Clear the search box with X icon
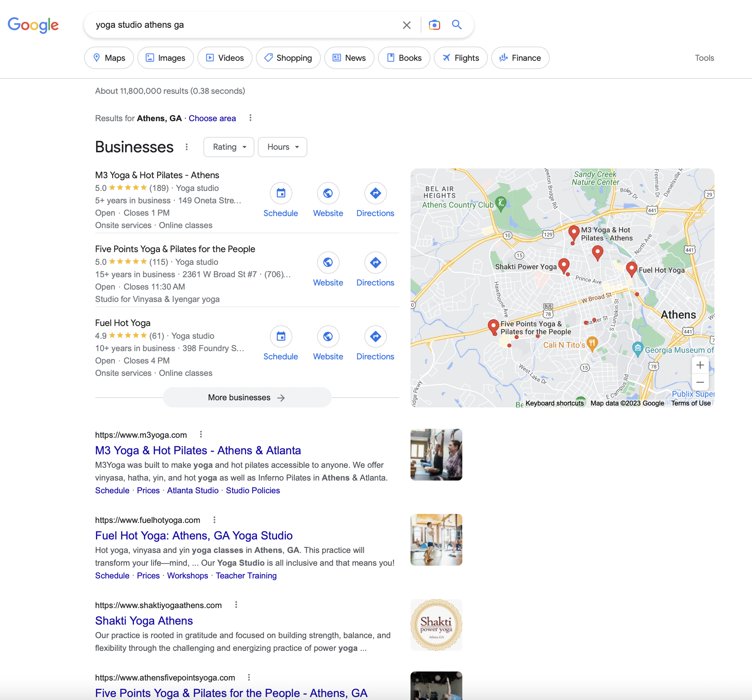Screen dimensions: 752x700 [406, 25]
